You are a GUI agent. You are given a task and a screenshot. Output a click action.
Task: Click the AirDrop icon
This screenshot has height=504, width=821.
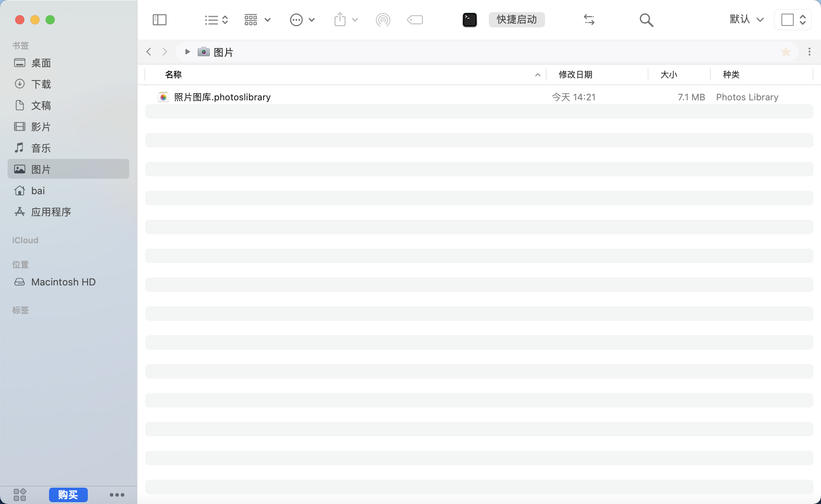tap(383, 20)
